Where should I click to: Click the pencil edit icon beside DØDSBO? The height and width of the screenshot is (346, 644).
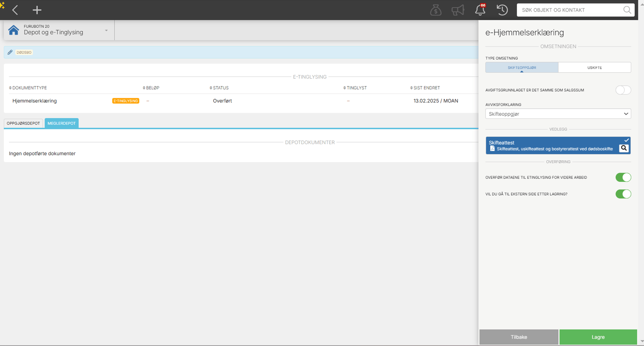coord(10,52)
